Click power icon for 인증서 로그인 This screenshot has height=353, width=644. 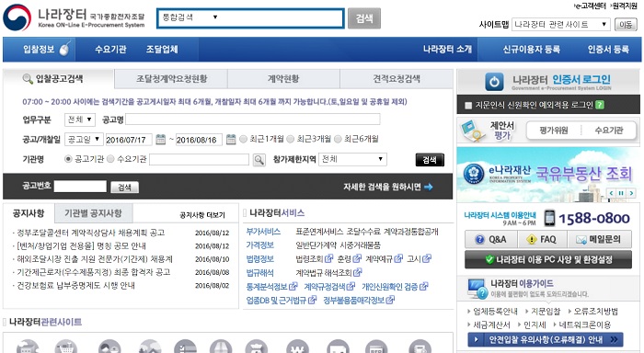coord(494,82)
